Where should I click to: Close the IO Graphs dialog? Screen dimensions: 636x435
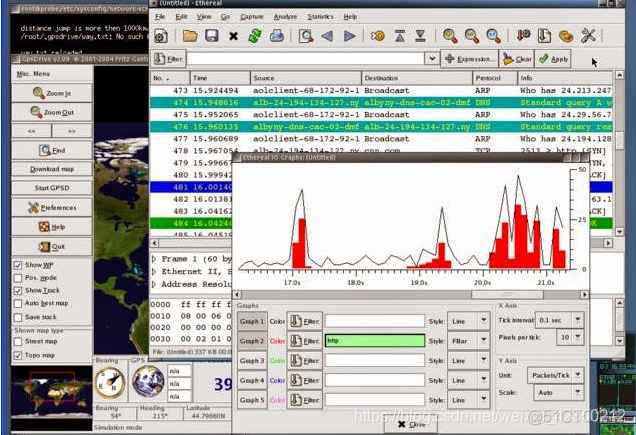411,424
